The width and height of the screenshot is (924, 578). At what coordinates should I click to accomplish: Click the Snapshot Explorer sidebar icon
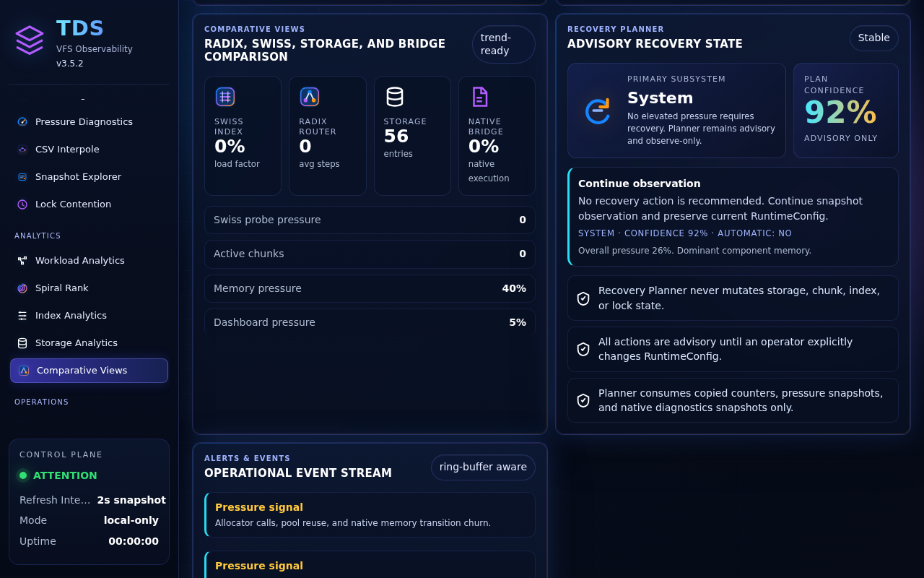[22, 177]
